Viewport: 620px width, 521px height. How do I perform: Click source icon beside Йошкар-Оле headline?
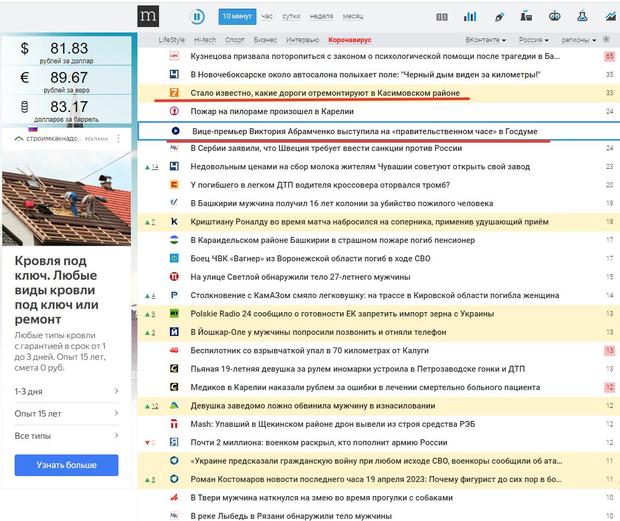click(x=174, y=332)
